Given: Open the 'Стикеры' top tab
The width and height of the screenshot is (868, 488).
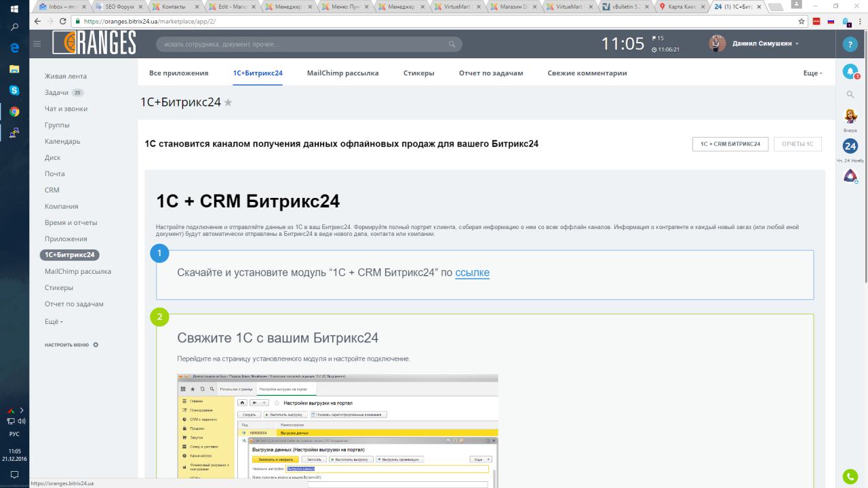Looking at the screenshot, I should click(x=418, y=73).
